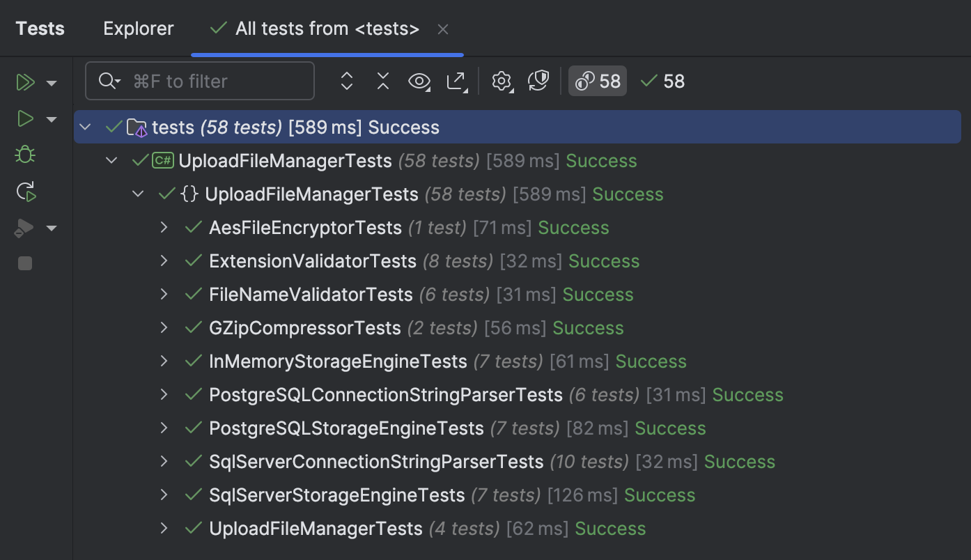Click Collapse All in the test toolbar
Image resolution: width=971 pixels, height=560 pixels.
[x=382, y=81]
